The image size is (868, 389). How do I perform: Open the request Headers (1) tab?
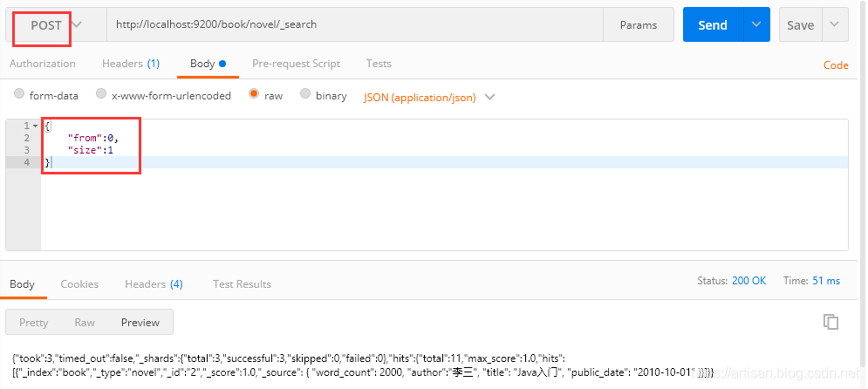point(131,64)
